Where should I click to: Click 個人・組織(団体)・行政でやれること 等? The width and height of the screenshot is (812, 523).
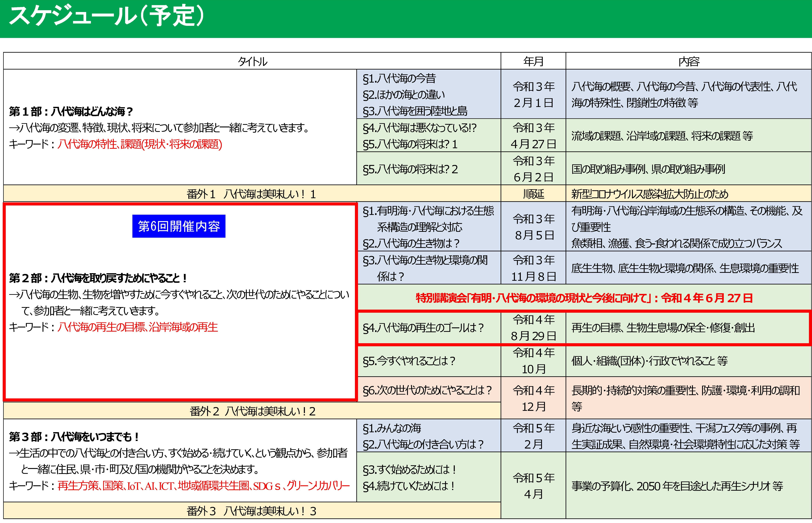tap(649, 361)
